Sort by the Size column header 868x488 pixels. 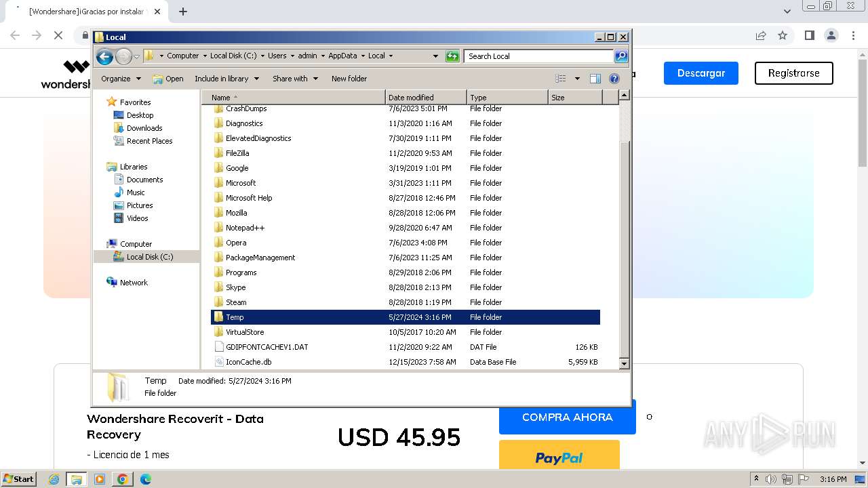pyautogui.click(x=575, y=98)
